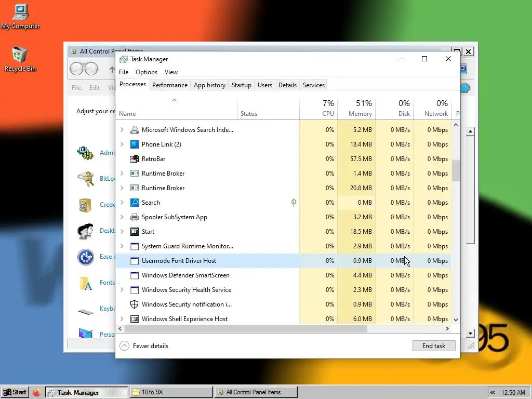Click Control Panel forward navigation arrow
The image size is (532, 399).
pyautogui.click(x=91, y=69)
